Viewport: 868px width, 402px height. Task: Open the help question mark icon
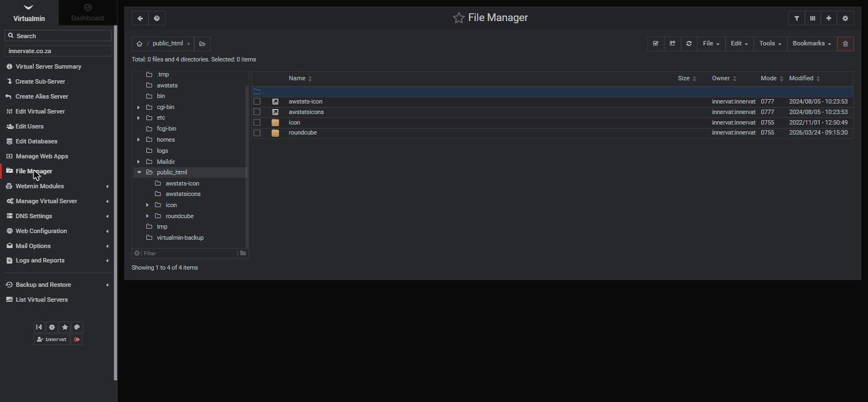[157, 18]
